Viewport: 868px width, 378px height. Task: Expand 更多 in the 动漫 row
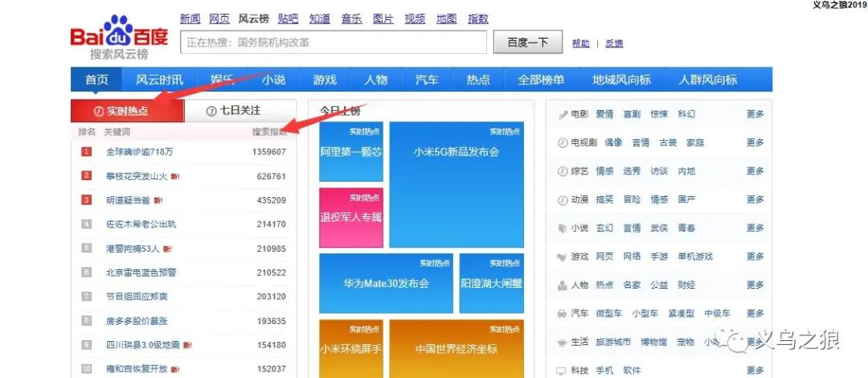tap(755, 199)
